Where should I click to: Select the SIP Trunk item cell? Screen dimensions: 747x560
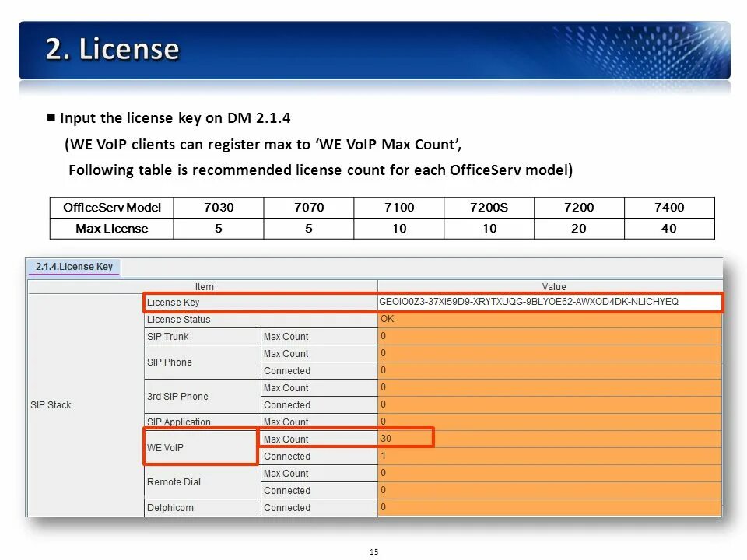(x=202, y=336)
